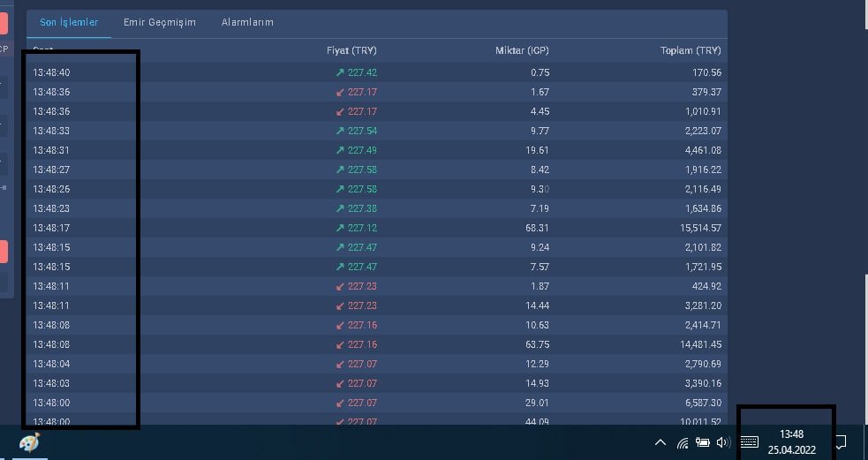Select the time cell 13:48:17
The height and width of the screenshot is (460, 868).
51,228
